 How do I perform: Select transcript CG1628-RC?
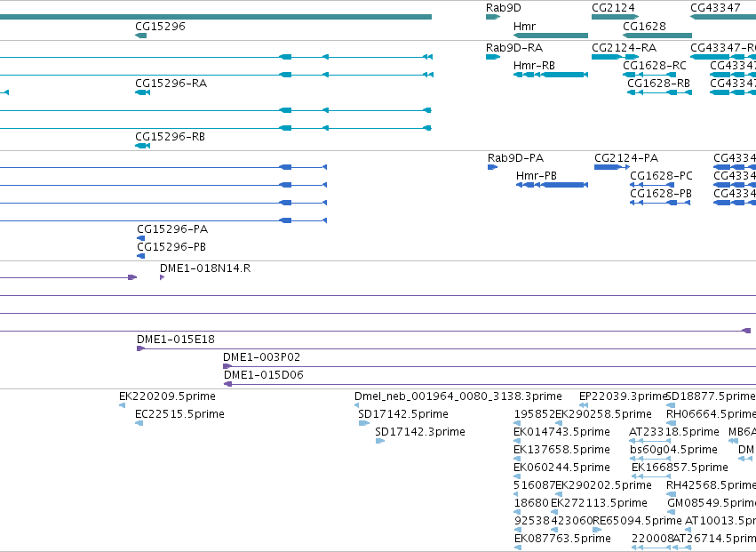click(654, 66)
